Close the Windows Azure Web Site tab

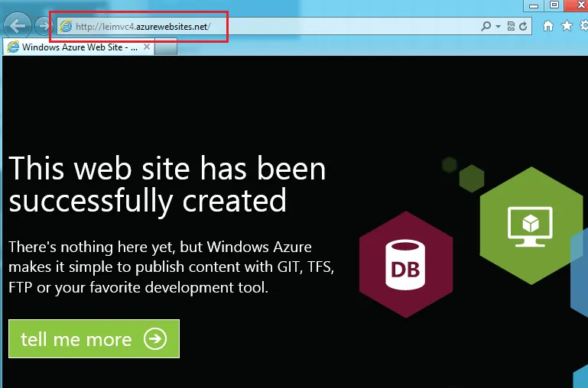[147, 47]
